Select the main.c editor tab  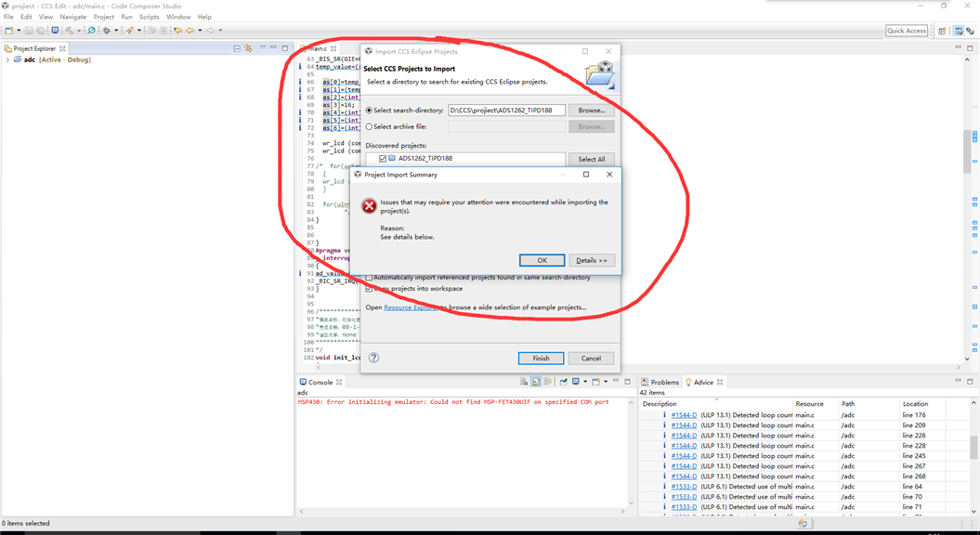click(x=319, y=48)
